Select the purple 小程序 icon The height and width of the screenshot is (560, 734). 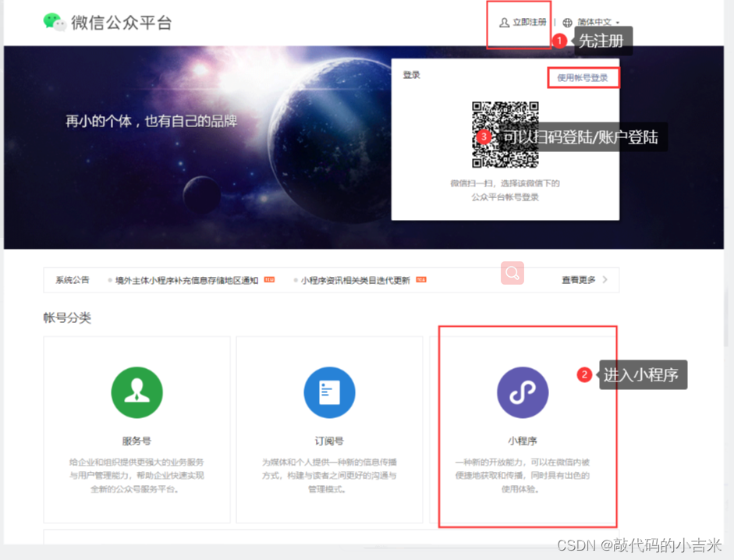pos(523,392)
